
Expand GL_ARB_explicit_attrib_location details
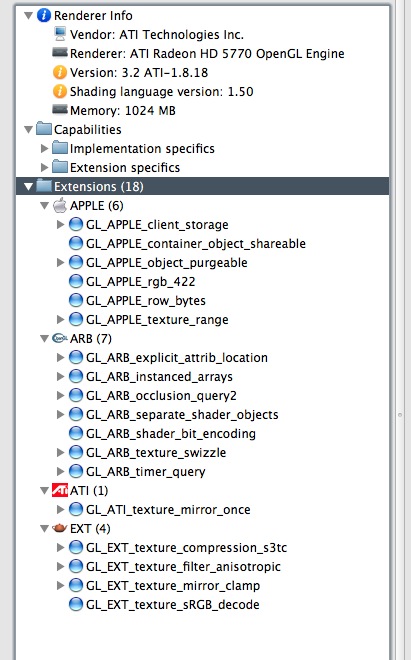61,357
